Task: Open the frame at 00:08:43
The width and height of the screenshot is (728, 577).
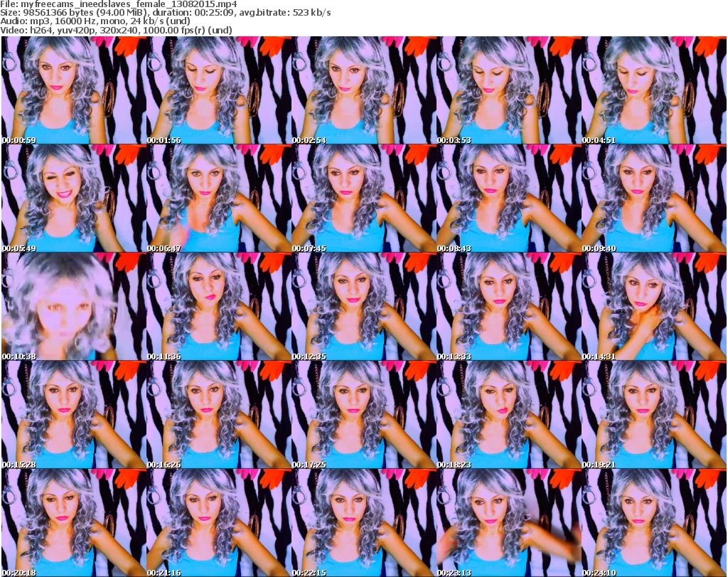Action: pos(508,198)
